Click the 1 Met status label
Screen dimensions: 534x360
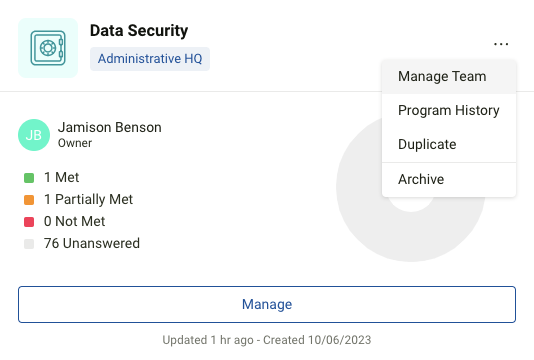point(61,177)
